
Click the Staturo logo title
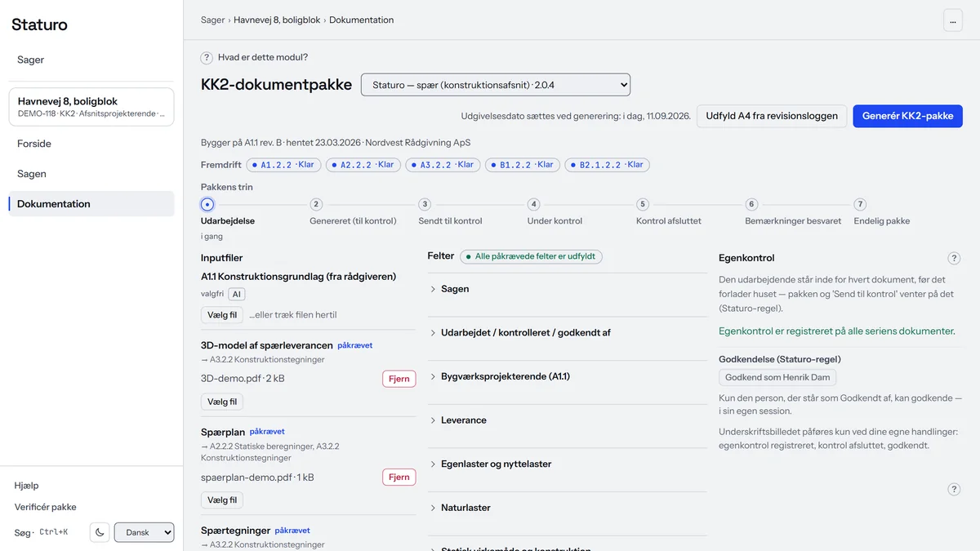pos(39,24)
